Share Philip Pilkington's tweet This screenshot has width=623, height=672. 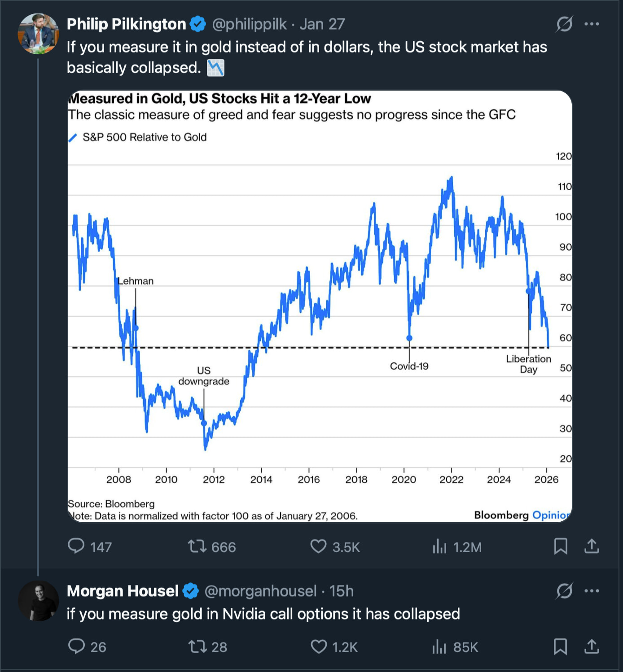[x=592, y=546]
